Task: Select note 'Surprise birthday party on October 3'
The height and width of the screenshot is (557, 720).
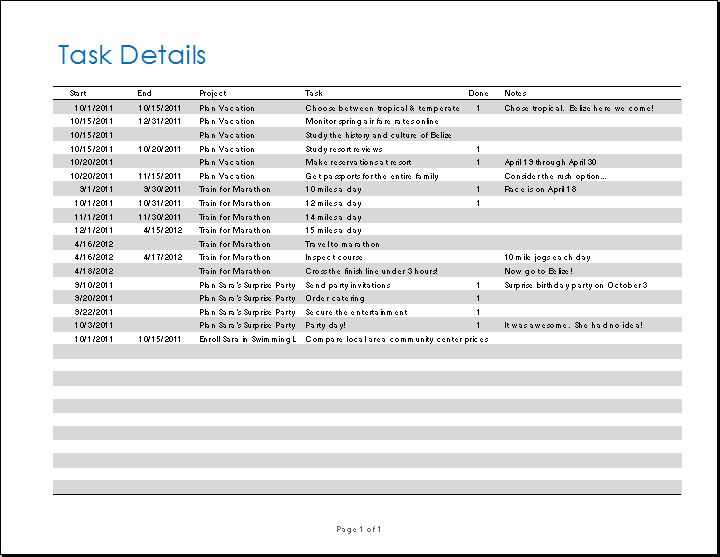Action: [575, 285]
